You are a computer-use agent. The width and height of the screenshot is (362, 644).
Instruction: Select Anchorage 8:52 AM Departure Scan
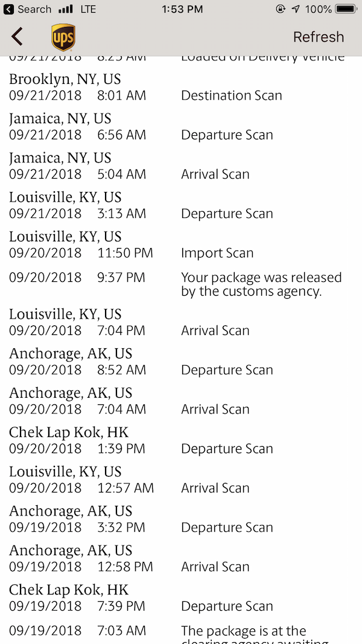pos(181,362)
